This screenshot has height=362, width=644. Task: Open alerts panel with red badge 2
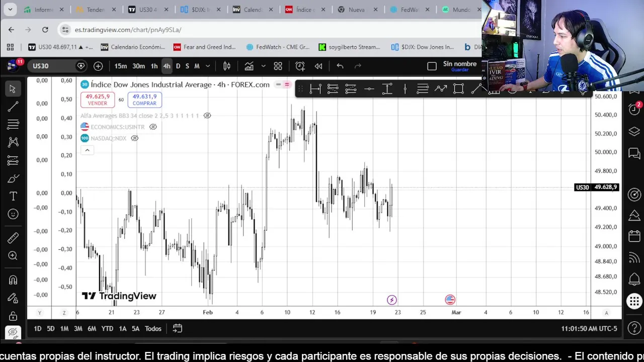point(634,109)
